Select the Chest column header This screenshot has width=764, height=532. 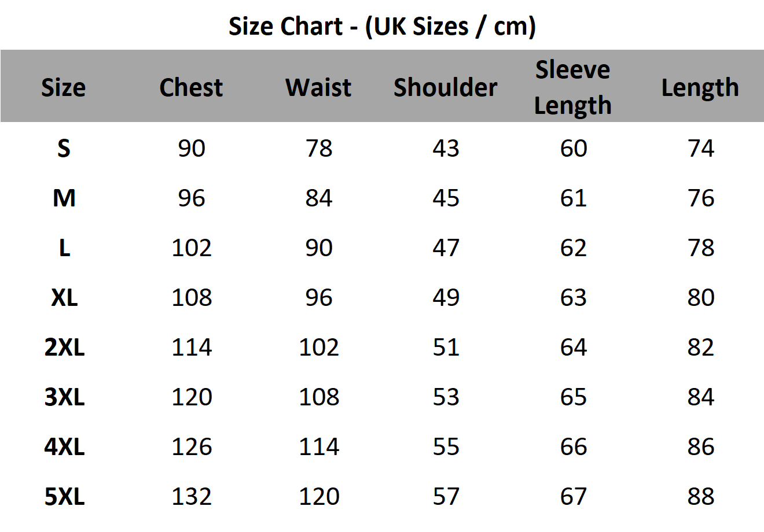click(x=191, y=87)
